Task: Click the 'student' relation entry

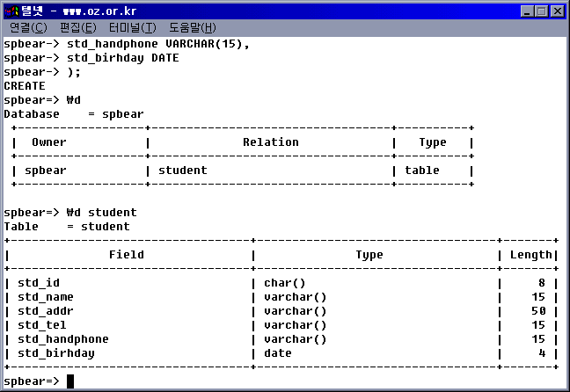Action: point(183,170)
